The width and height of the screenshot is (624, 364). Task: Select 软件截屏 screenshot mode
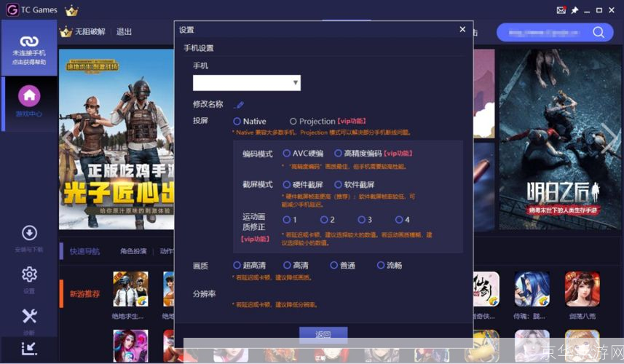[338, 185]
